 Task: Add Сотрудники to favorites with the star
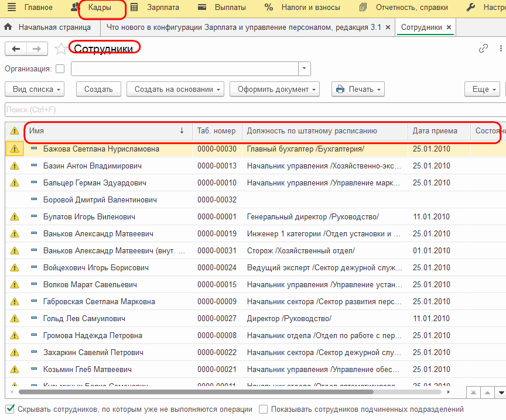pos(60,49)
